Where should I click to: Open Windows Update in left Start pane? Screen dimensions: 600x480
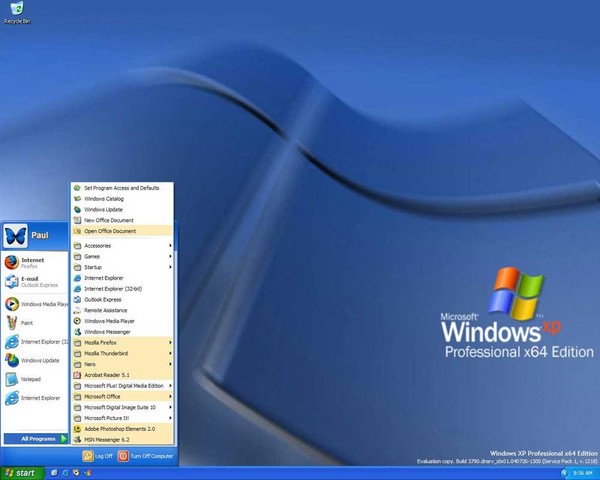(36, 361)
